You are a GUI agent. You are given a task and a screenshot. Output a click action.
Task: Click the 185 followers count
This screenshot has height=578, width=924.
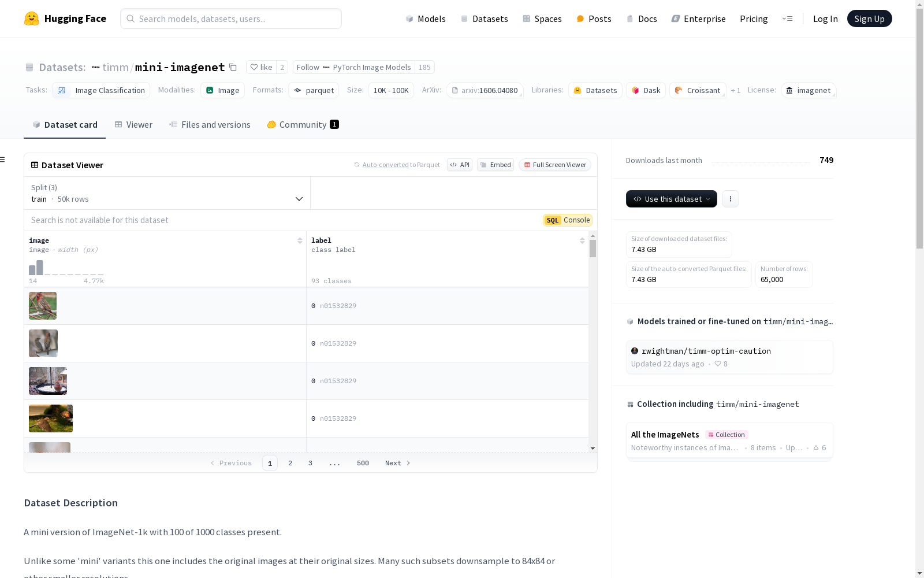(x=424, y=67)
